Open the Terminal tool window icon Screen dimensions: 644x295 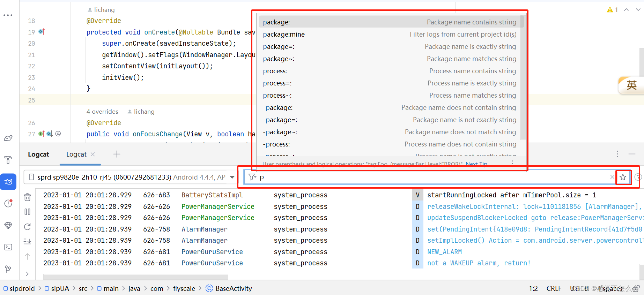pos(8,247)
